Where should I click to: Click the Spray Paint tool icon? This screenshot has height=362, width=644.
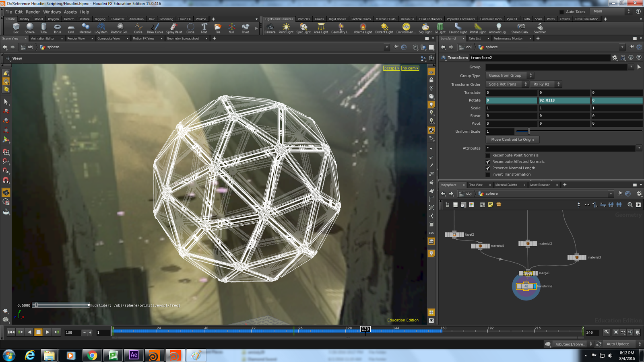click(174, 27)
